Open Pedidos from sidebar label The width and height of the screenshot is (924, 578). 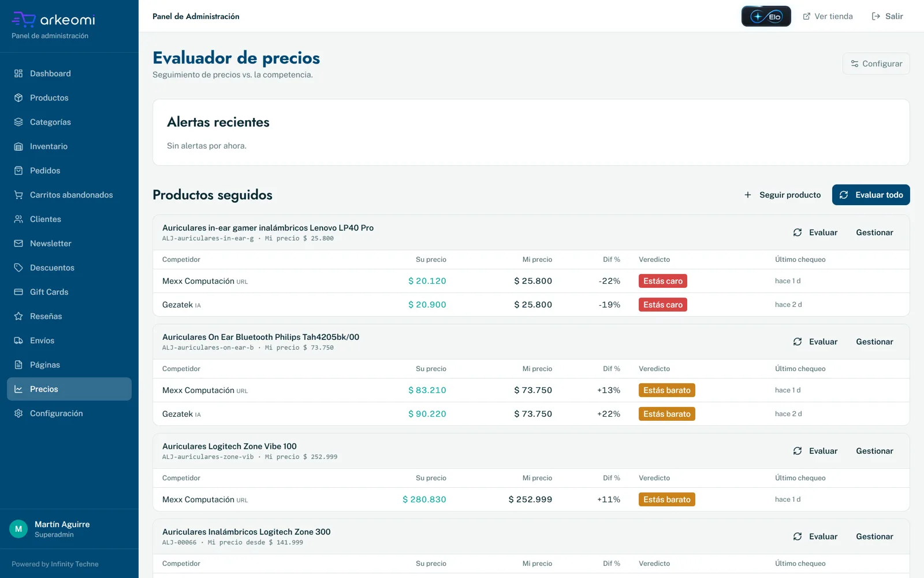(x=45, y=171)
